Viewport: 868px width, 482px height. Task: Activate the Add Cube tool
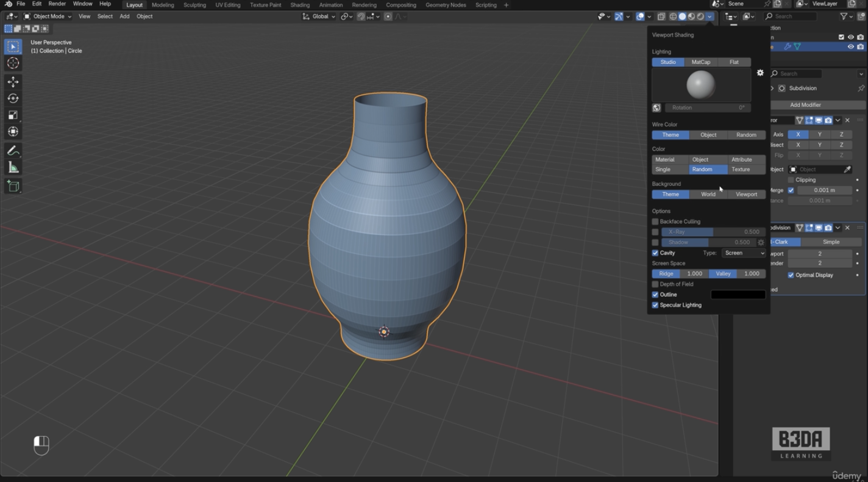[13, 186]
